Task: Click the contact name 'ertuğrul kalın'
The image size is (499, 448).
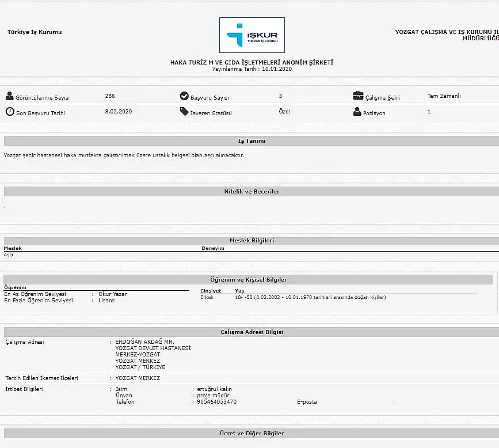Action: pos(214,389)
